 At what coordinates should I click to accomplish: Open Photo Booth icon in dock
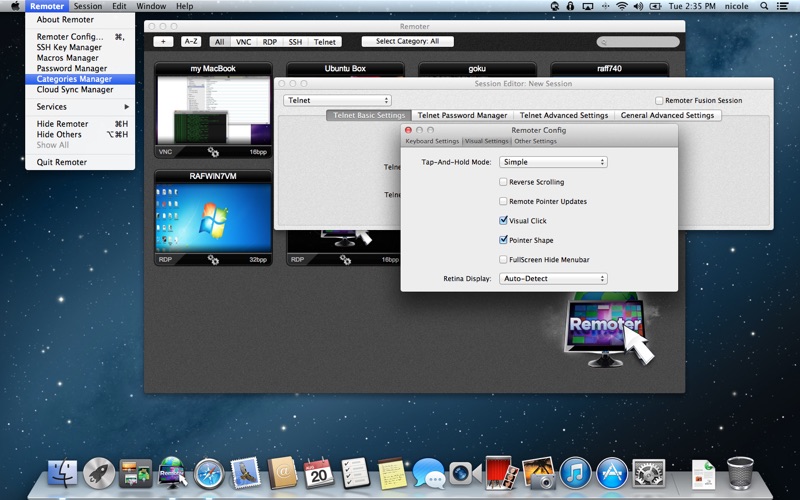pyautogui.click(x=502, y=472)
